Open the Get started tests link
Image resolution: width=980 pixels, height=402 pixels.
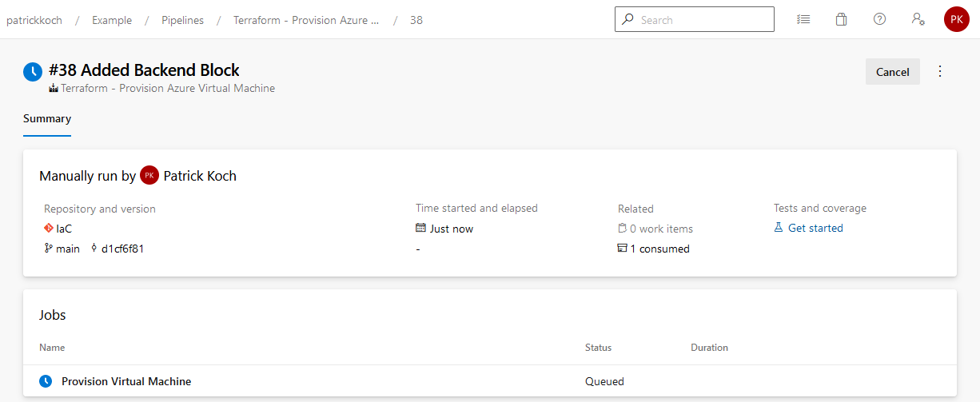[x=815, y=228]
